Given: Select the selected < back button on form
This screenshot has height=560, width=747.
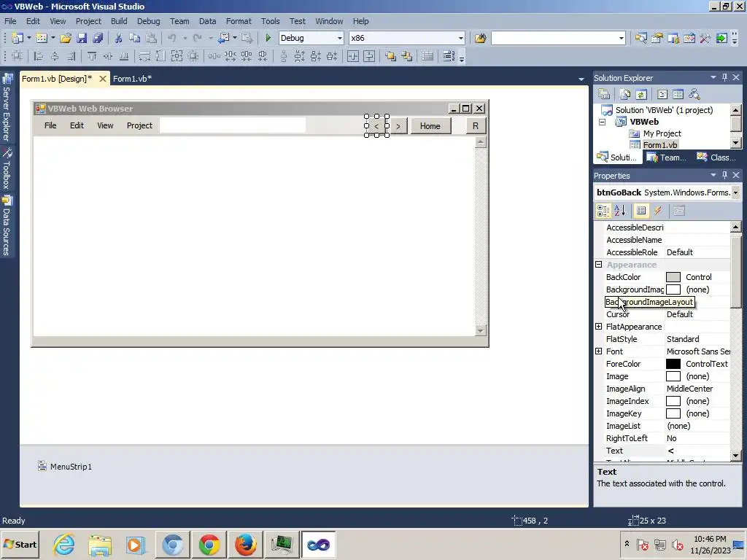Looking at the screenshot, I should pos(377,126).
